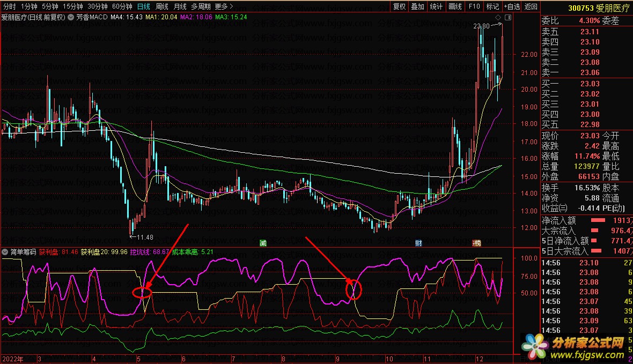
Task: Switch to 分时 intraday view
Action: pos(9,6)
